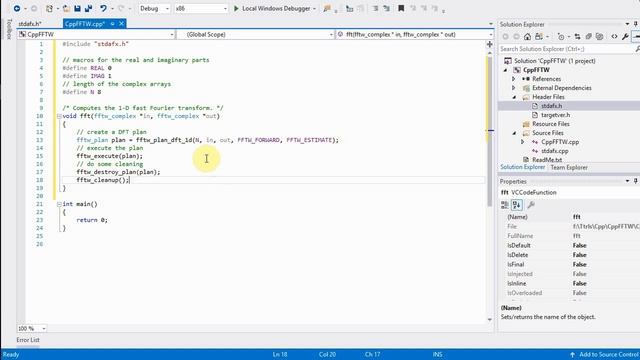Viewport: 640px width, 360px height.
Task: Save the current file with the Save icon
Action: pos(77,8)
